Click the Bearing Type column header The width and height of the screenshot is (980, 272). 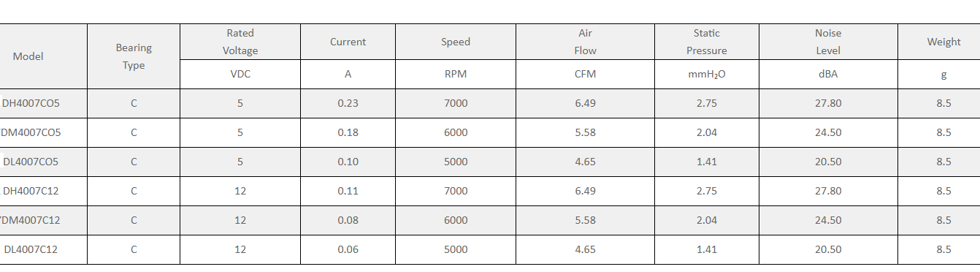tap(134, 56)
